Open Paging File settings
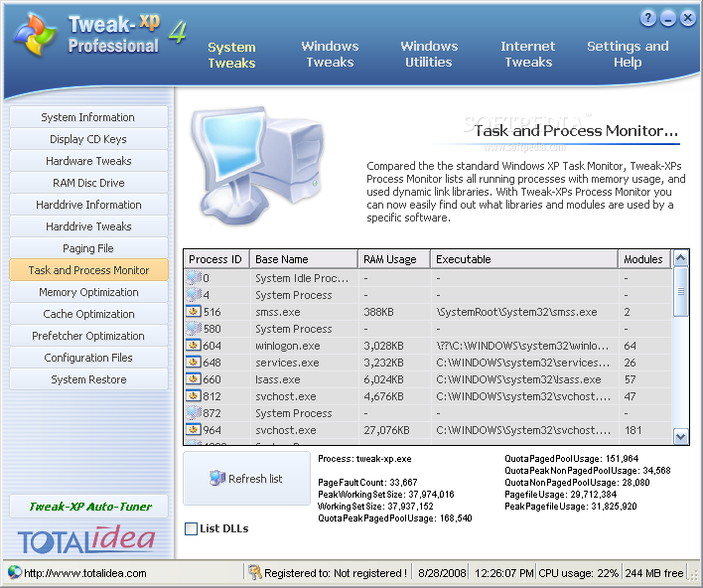Image resolution: width=703 pixels, height=588 pixels. (x=88, y=248)
